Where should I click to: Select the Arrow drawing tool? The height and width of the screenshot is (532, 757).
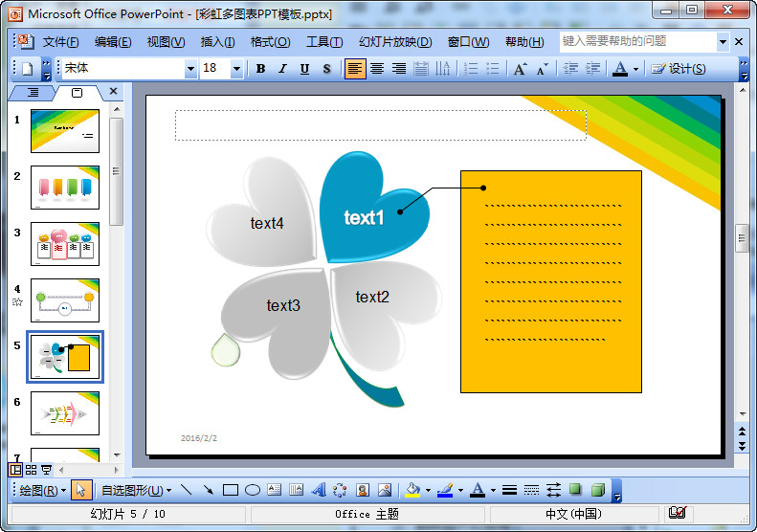[x=208, y=490]
